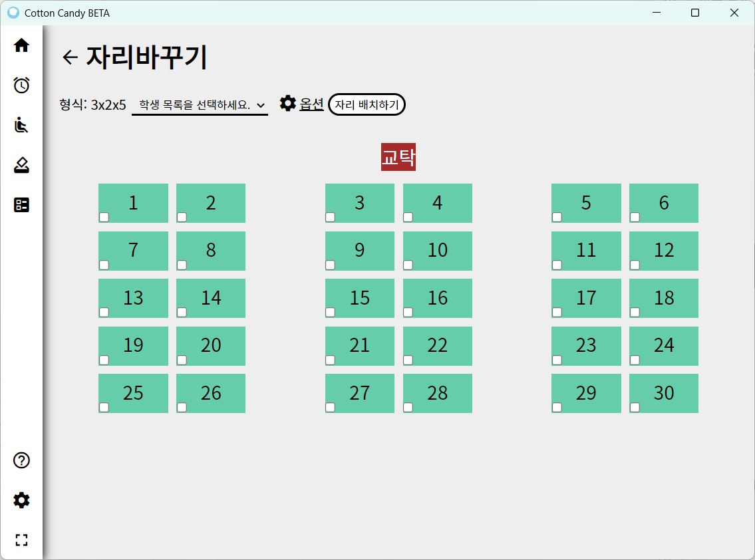This screenshot has height=560, width=755.
Task: Open the home page from sidebar
Action: (21, 45)
